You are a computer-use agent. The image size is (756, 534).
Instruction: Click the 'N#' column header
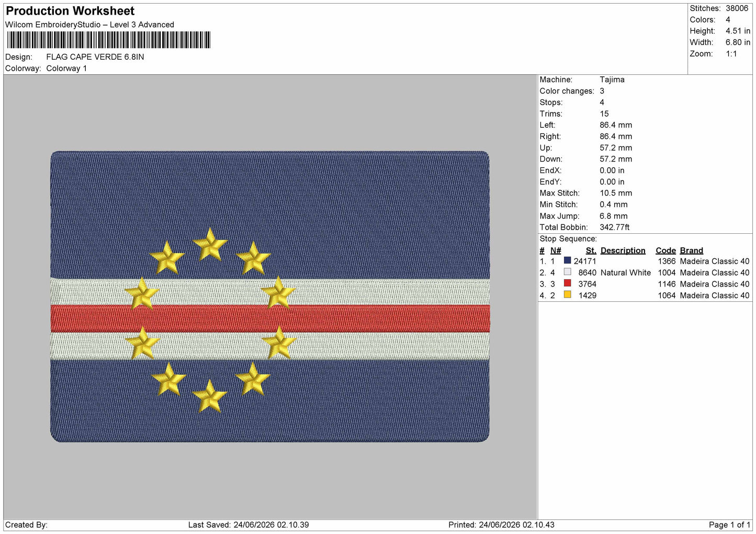click(x=556, y=251)
